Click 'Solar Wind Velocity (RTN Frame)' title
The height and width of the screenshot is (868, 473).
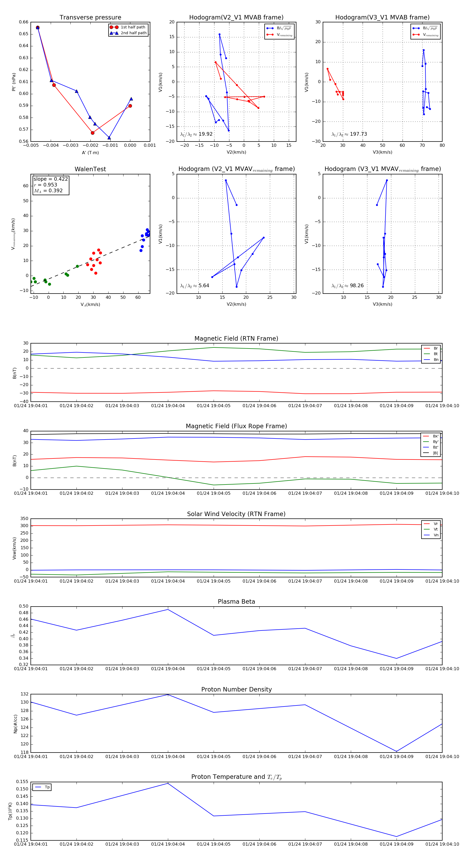tap(236, 514)
